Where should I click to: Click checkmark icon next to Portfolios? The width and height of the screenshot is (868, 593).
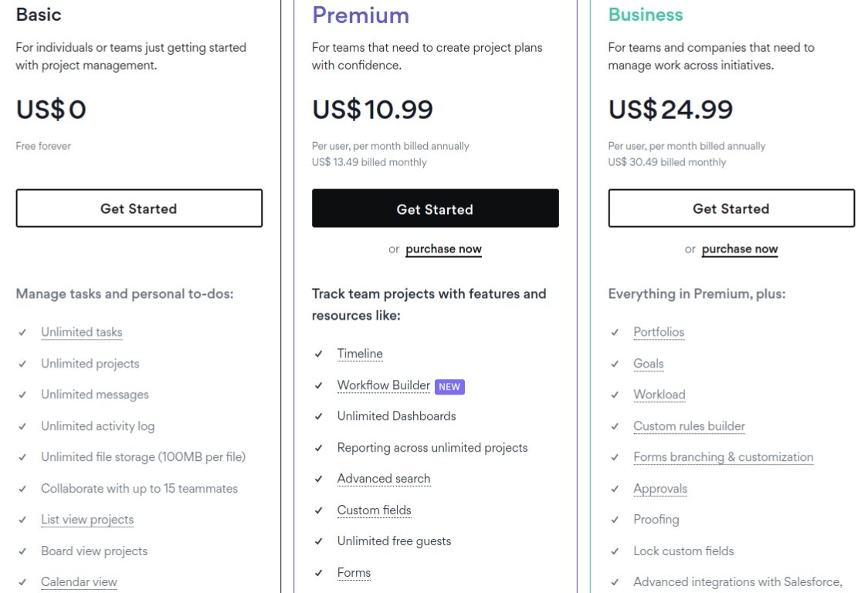615,332
